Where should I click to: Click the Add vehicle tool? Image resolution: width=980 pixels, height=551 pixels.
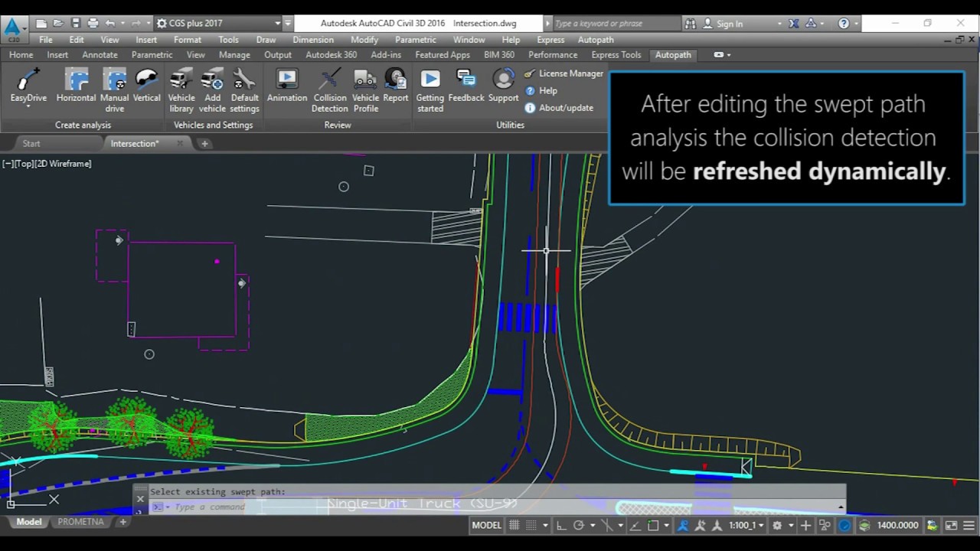pyautogui.click(x=212, y=90)
